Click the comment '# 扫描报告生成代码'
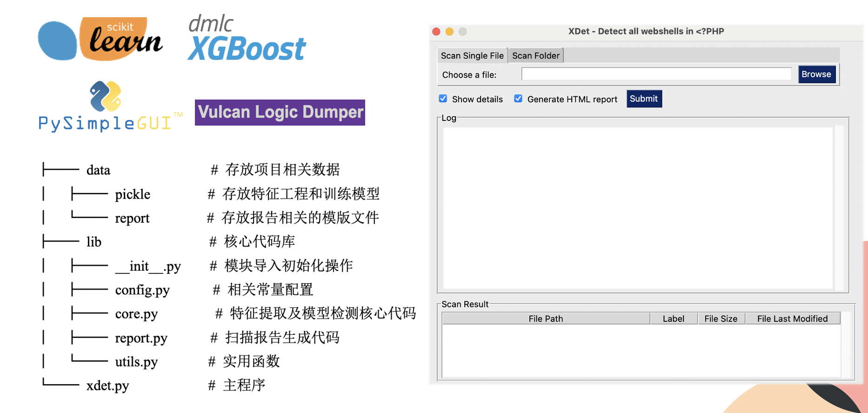This screenshot has width=868, height=413. click(275, 338)
